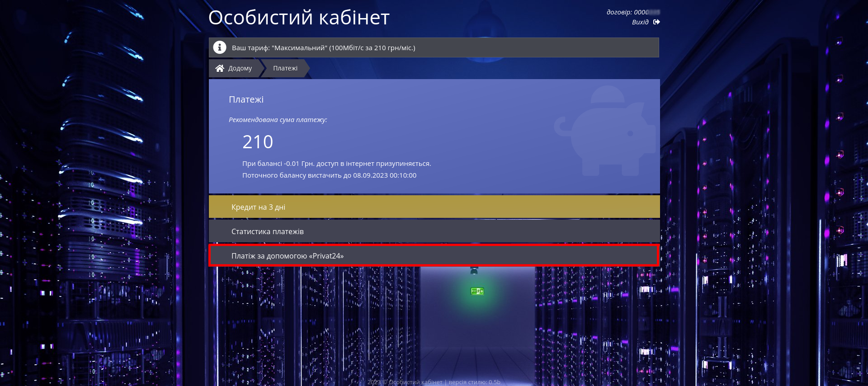868x386 pixels.
Task: Select the "Платежі" breadcrumb item
Action: tap(285, 68)
